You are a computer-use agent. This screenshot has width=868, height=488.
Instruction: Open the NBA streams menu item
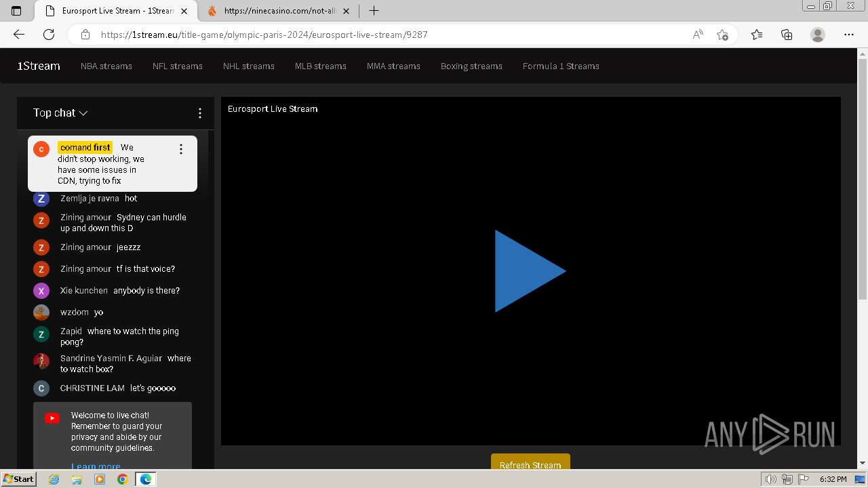click(106, 66)
